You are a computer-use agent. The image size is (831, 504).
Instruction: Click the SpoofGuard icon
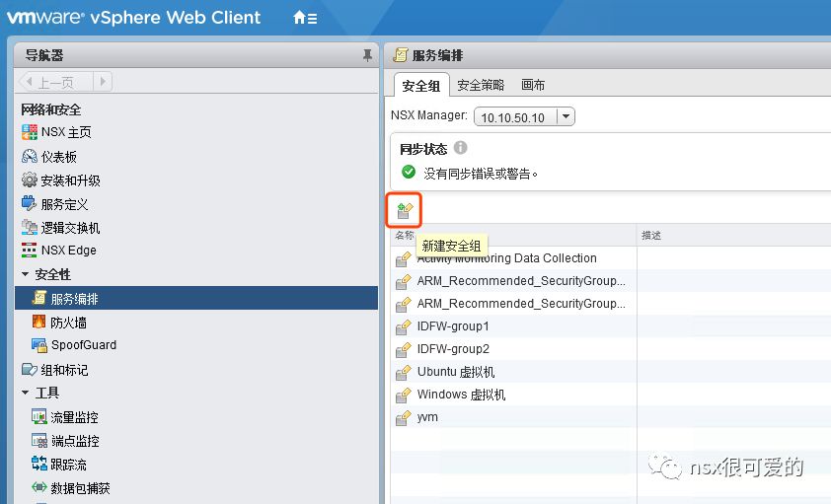point(38,345)
